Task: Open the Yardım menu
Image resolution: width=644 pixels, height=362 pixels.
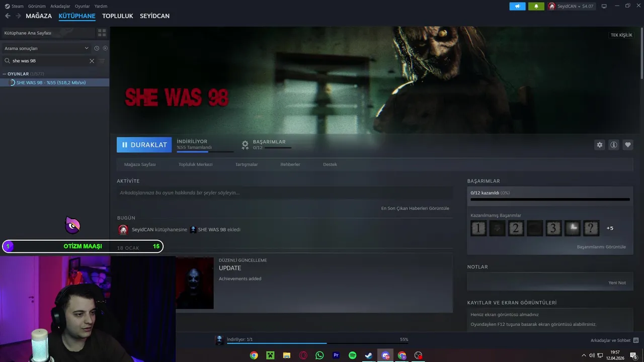Action: [x=101, y=6]
